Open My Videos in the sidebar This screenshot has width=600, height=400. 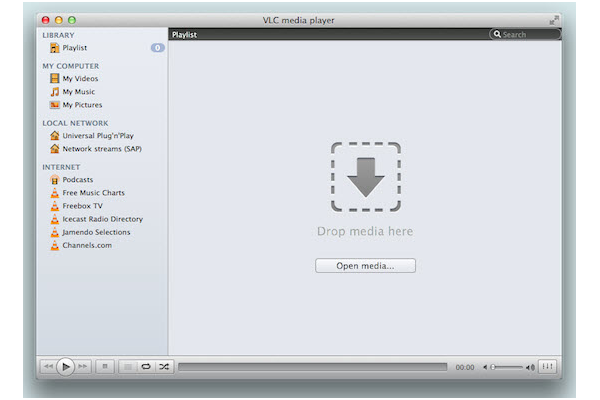pos(80,79)
